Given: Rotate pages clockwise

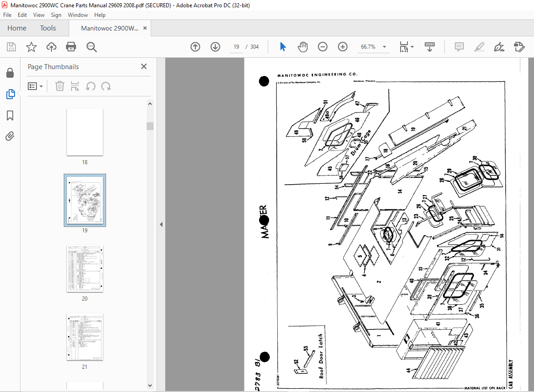Looking at the screenshot, I should (x=106, y=86).
